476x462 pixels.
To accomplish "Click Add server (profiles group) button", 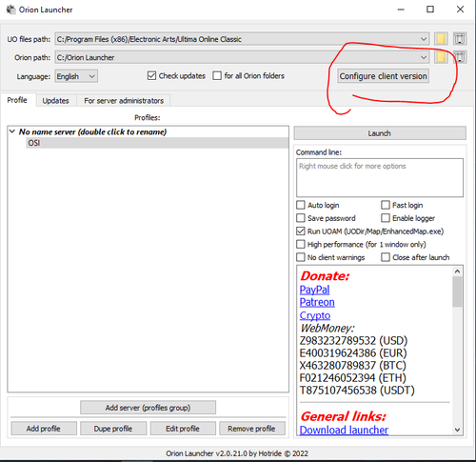I will point(148,408).
